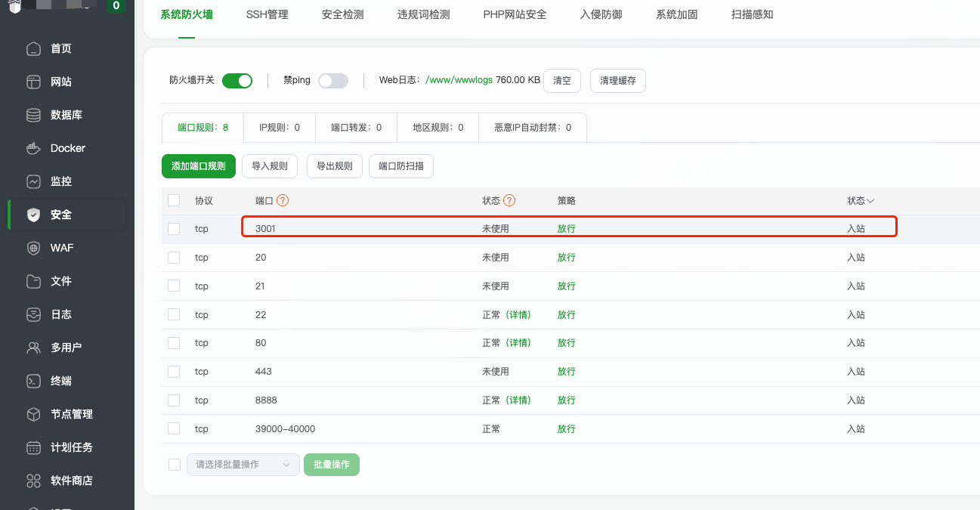Check the checkbox beside batch operation dropdown
This screenshot has height=510, width=980.
[x=175, y=465]
